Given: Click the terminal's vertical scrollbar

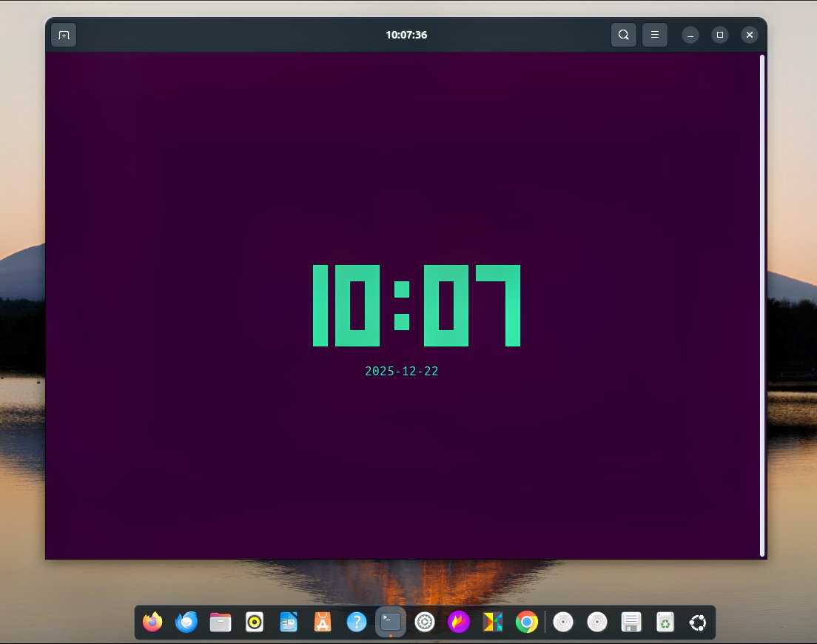Looking at the screenshot, I should (x=761, y=305).
